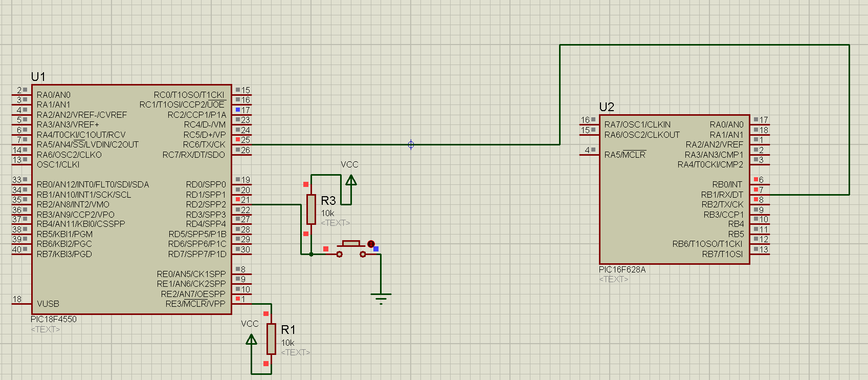
Task: Click the RB7/T1OSI pin label on U2
Action: point(723,254)
